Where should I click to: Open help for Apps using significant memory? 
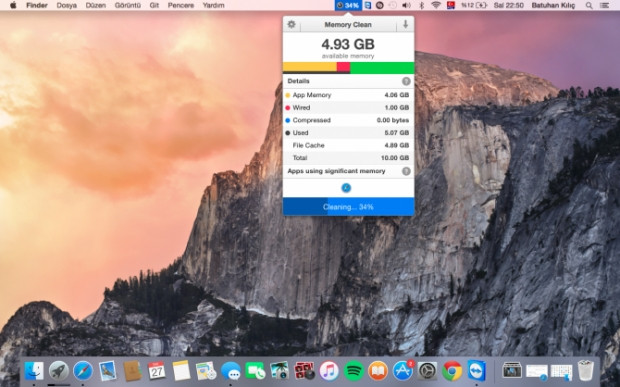click(x=406, y=171)
